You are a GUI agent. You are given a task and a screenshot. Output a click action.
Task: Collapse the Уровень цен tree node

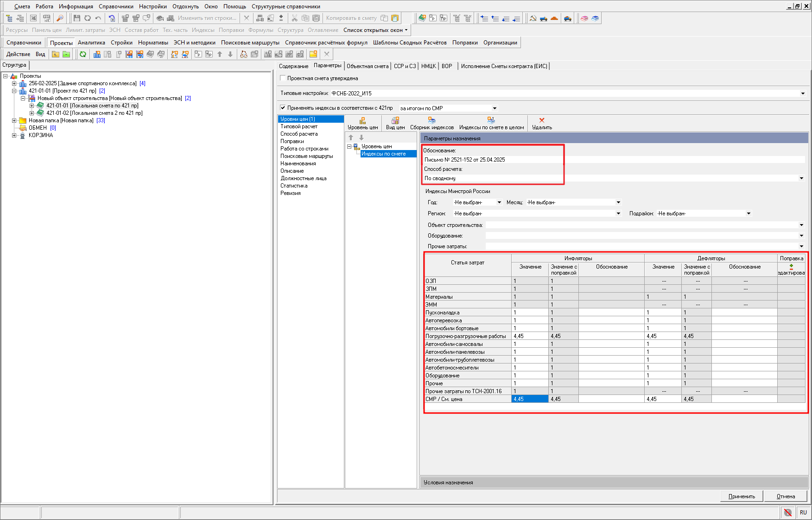349,146
